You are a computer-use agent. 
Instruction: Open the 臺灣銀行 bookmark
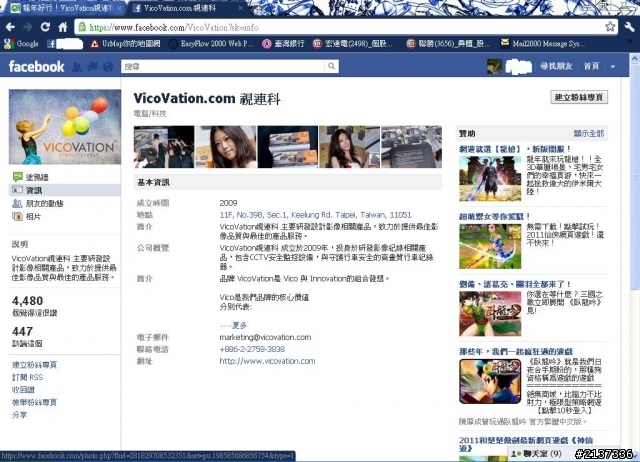pos(283,44)
